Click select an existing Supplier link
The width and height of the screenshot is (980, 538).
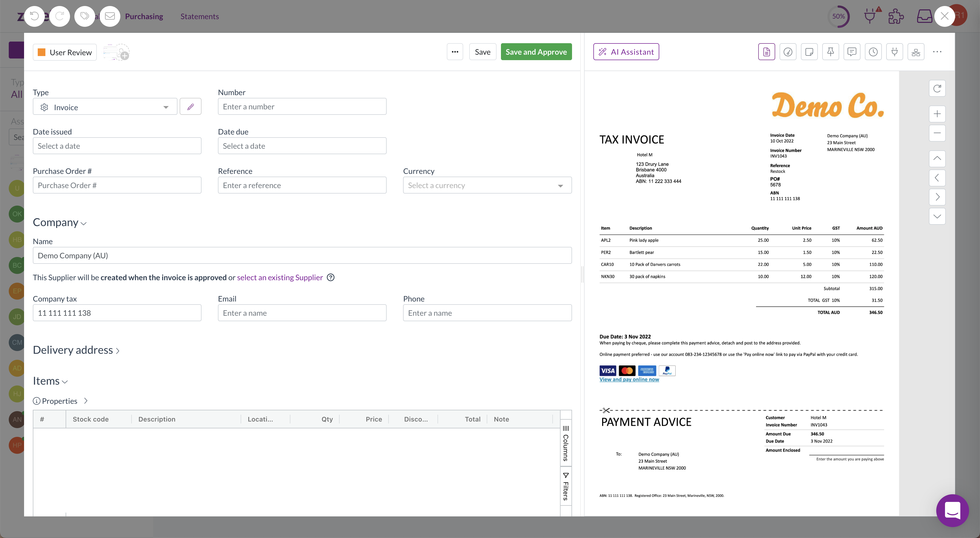pyautogui.click(x=280, y=277)
